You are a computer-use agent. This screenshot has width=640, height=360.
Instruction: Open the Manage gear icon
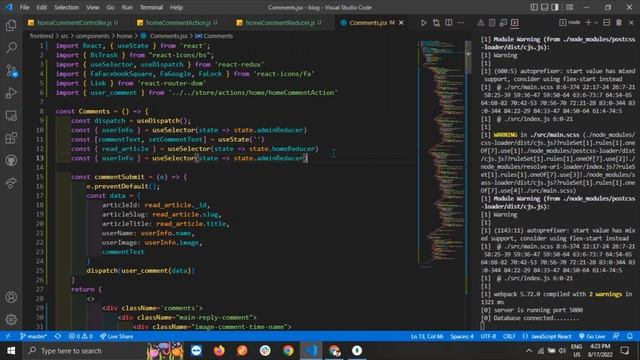click(11, 319)
